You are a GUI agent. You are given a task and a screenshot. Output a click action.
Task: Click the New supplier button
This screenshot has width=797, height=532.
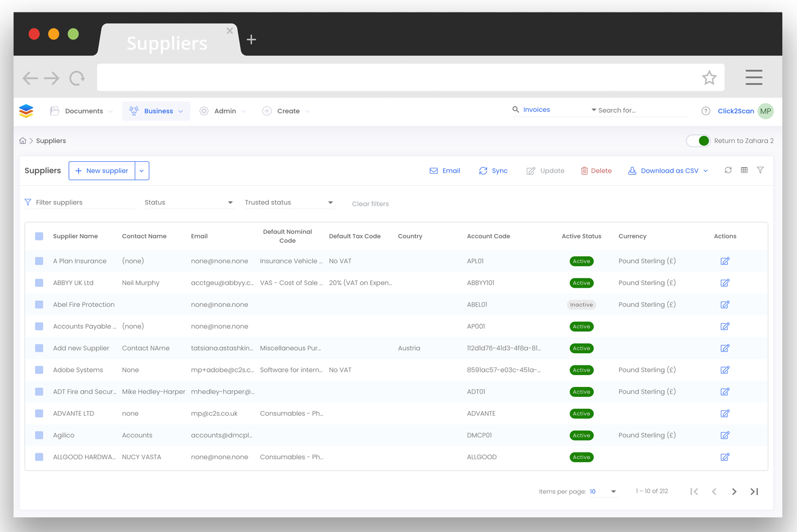click(102, 170)
